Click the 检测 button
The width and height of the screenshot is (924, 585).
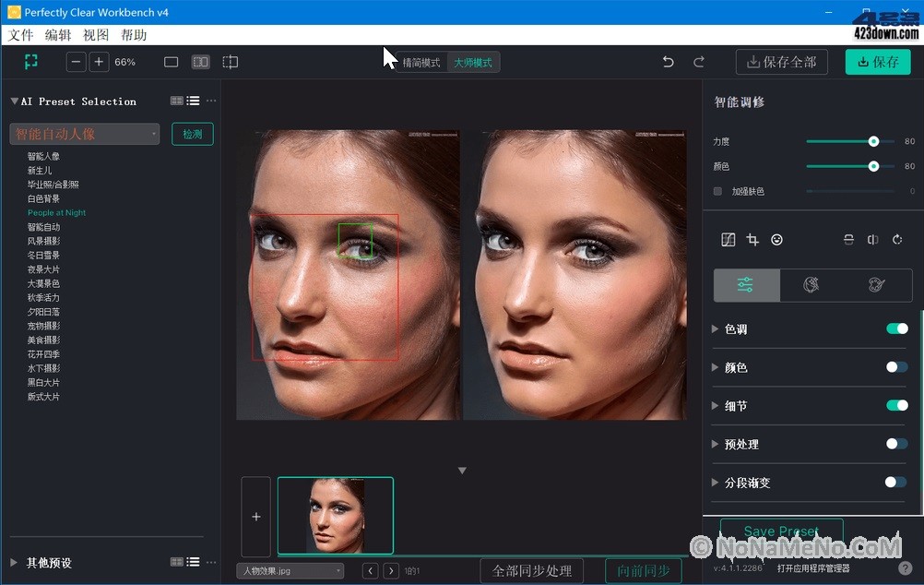193,134
